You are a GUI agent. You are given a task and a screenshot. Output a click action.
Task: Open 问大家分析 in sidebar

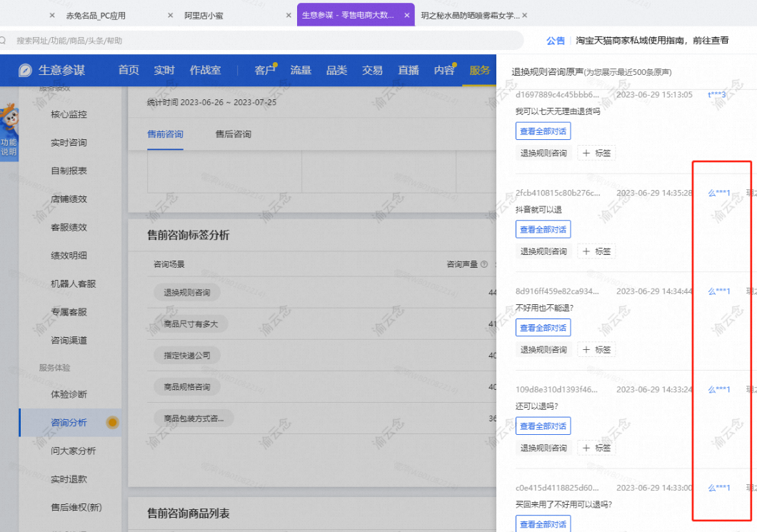[74, 451]
